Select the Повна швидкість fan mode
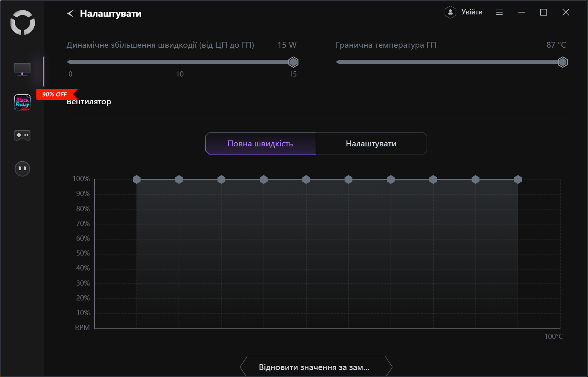Viewport: 588px width, 377px height. click(x=260, y=143)
